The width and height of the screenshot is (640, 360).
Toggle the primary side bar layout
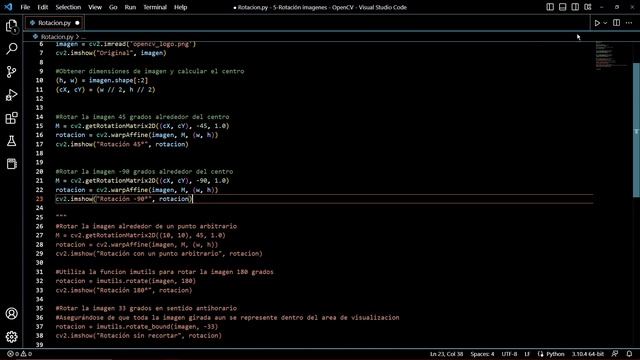click(x=550, y=7)
